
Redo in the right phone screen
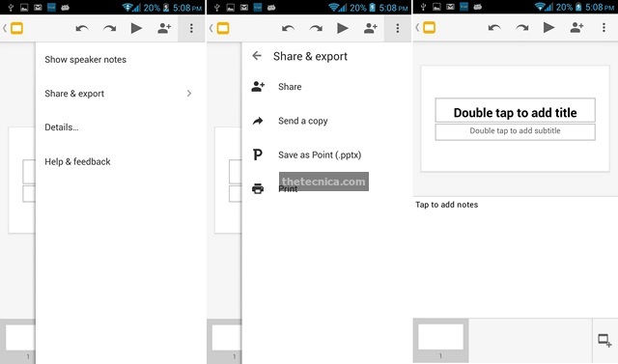[x=522, y=28]
